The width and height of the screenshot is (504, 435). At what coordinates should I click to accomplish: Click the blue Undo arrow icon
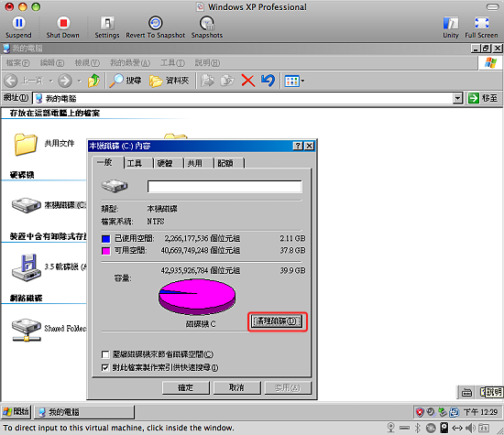[x=268, y=81]
